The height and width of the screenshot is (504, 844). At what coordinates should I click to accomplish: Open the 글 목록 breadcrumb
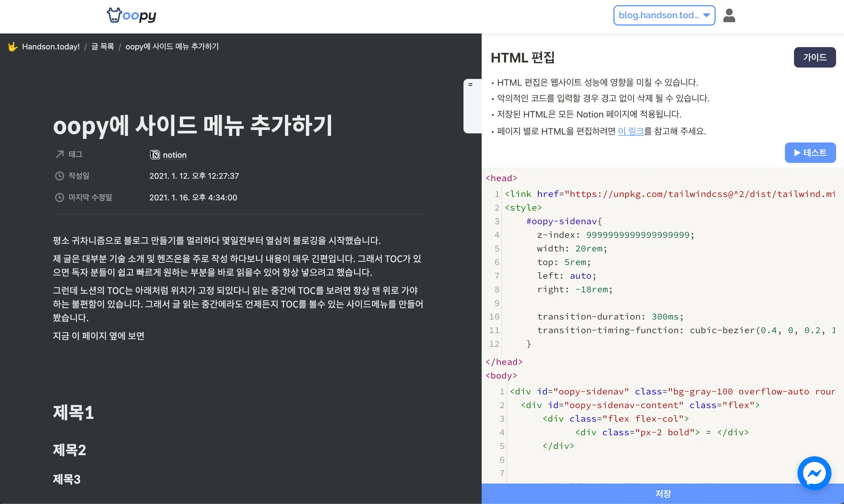103,47
